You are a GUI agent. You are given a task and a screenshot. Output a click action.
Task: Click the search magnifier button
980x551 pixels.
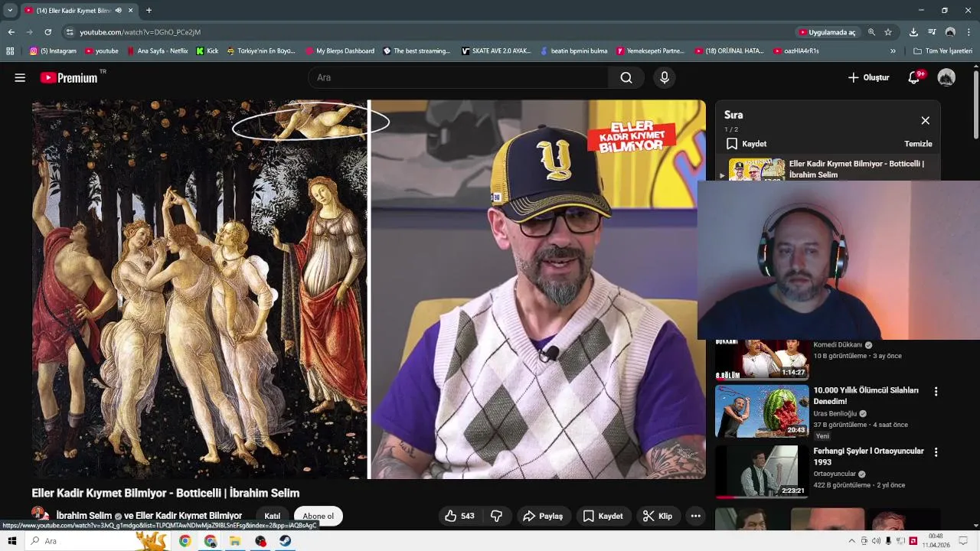(x=626, y=77)
